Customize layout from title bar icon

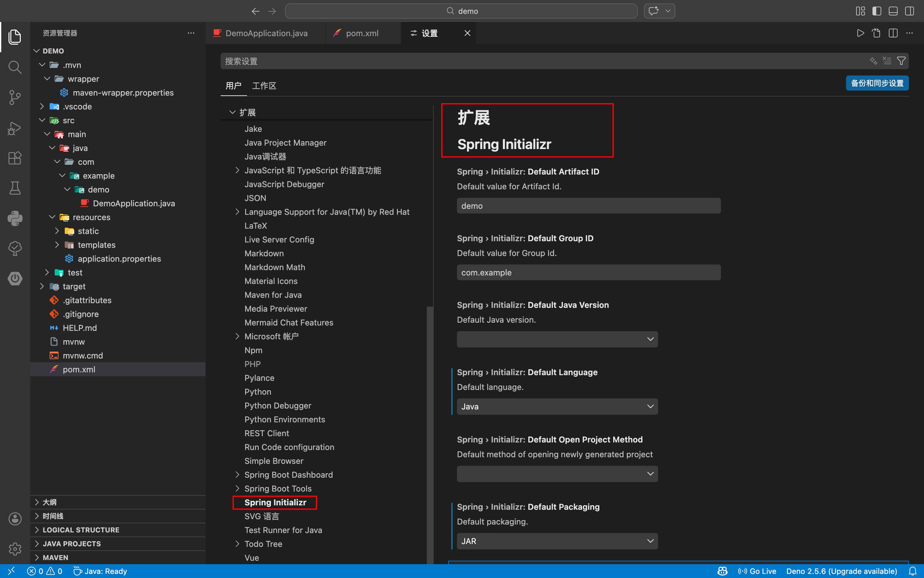[x=860, y=11]
